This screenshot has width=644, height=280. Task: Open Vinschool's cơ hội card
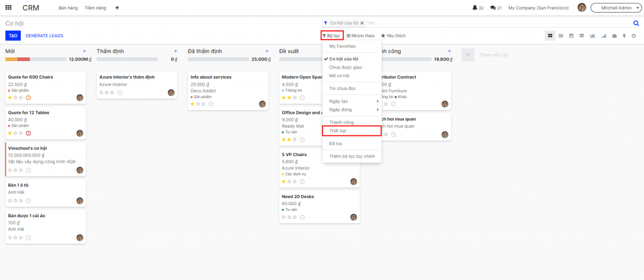pos(45,159)
